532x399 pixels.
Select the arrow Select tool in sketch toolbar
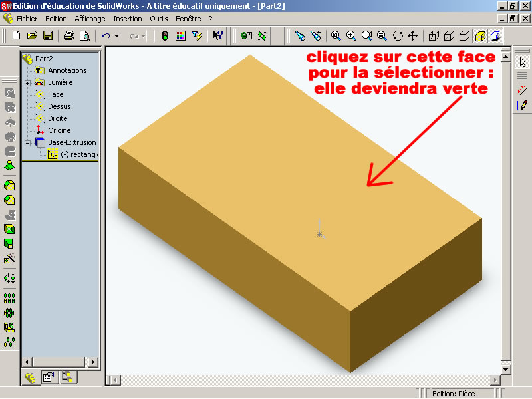coord(522,63)
